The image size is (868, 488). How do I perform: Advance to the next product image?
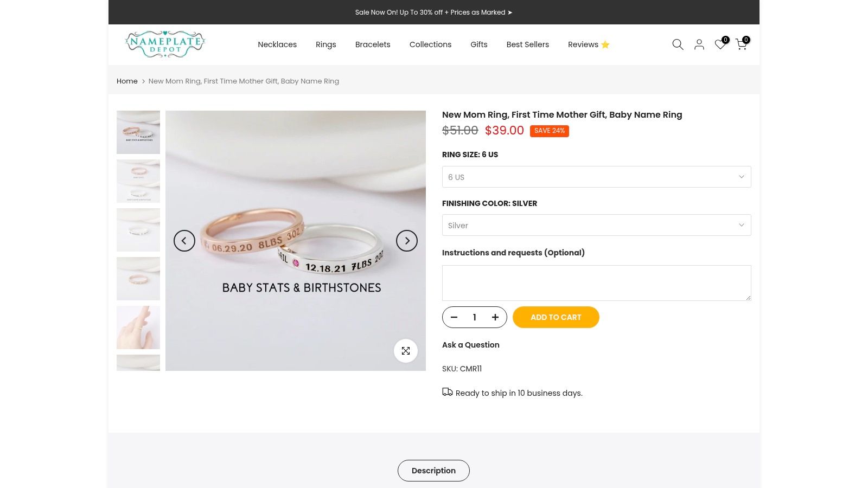point(407,241)
